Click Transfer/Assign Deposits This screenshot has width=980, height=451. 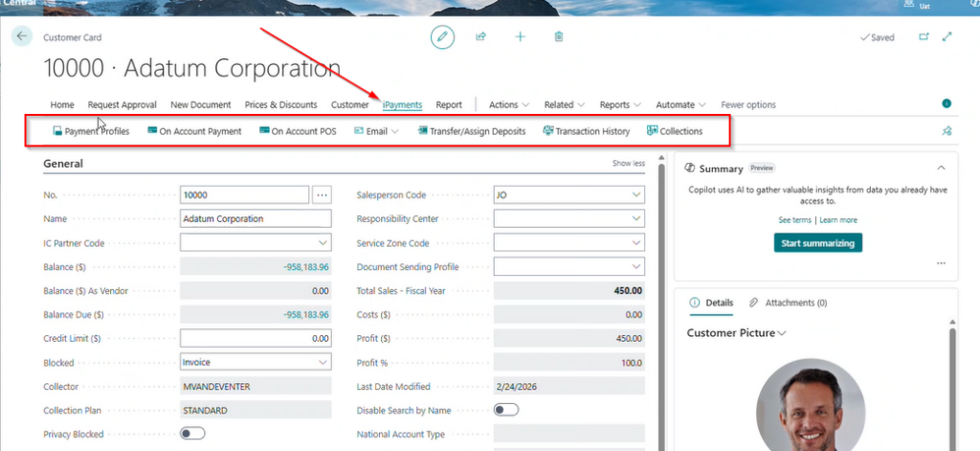[472, 131]
